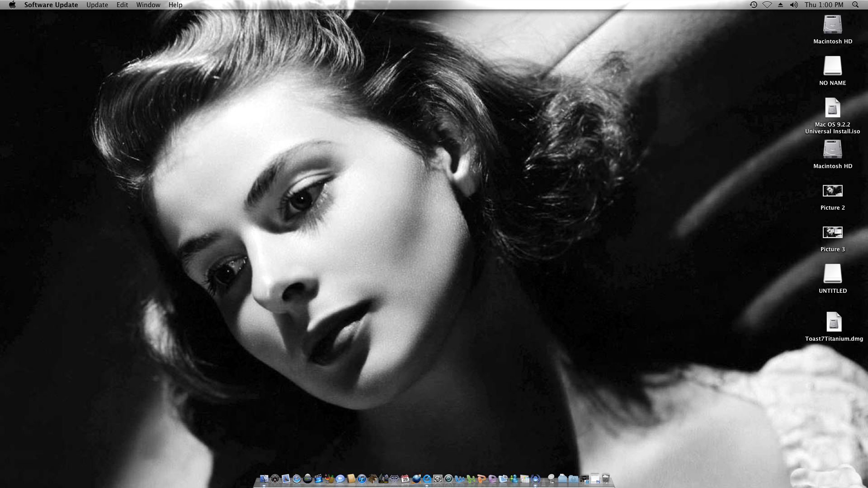Click the clock showing Thu 1:00 PM
The height and width of the screenshot is (488, 868).
click(824, 5)
